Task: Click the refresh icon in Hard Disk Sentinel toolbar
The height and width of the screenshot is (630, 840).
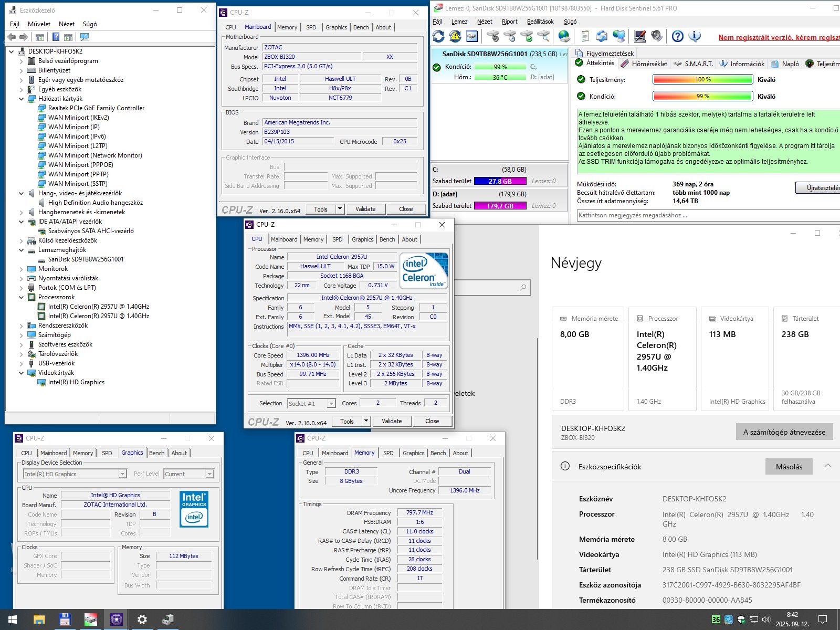Action: pyautogui.click(x=438, y=36)
